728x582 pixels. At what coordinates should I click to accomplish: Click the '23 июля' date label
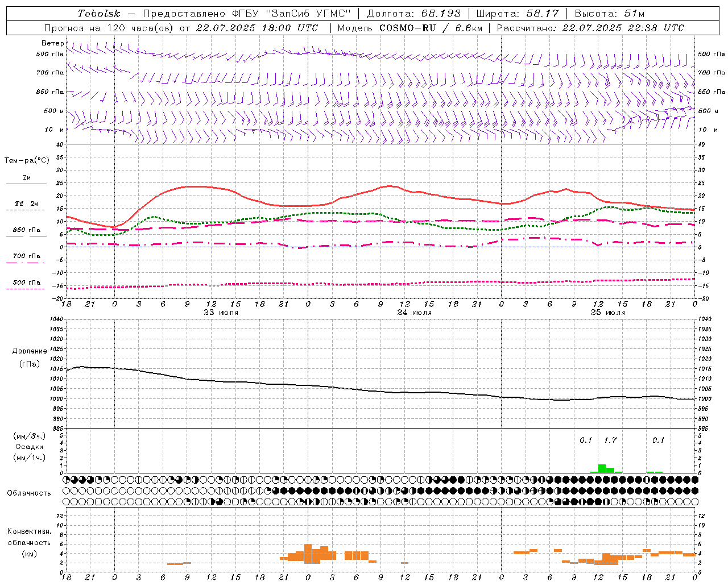tap(221, 313)
